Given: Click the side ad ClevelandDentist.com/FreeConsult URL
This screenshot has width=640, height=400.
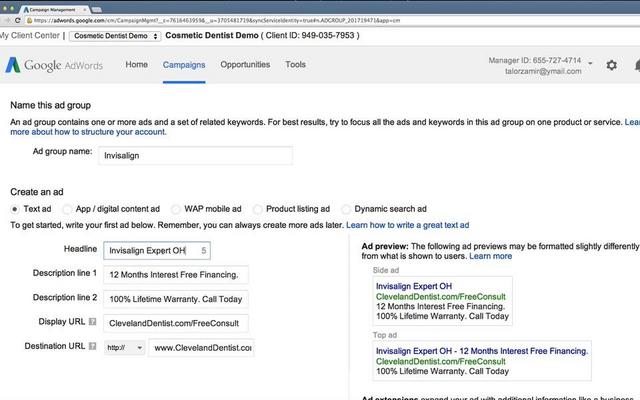Looking at the screenshot, I should pyautogui.click(x=441, y=296).
